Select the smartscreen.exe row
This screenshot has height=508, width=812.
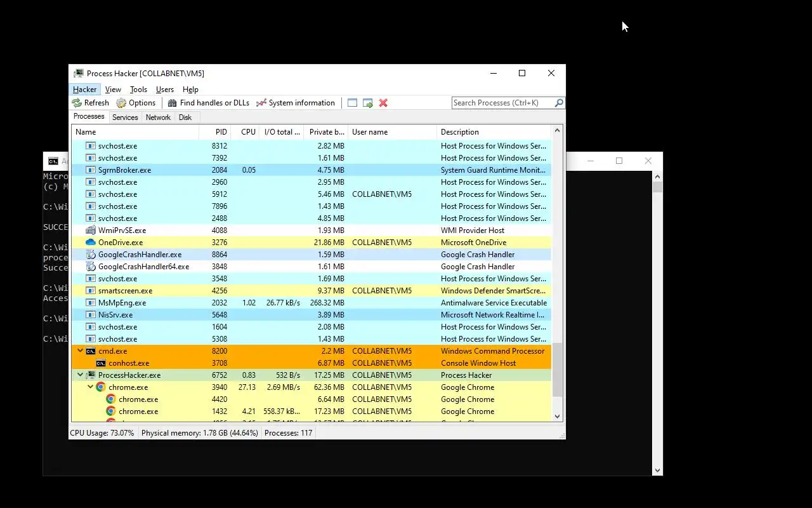pyautogui.click(x=311, y=291)
